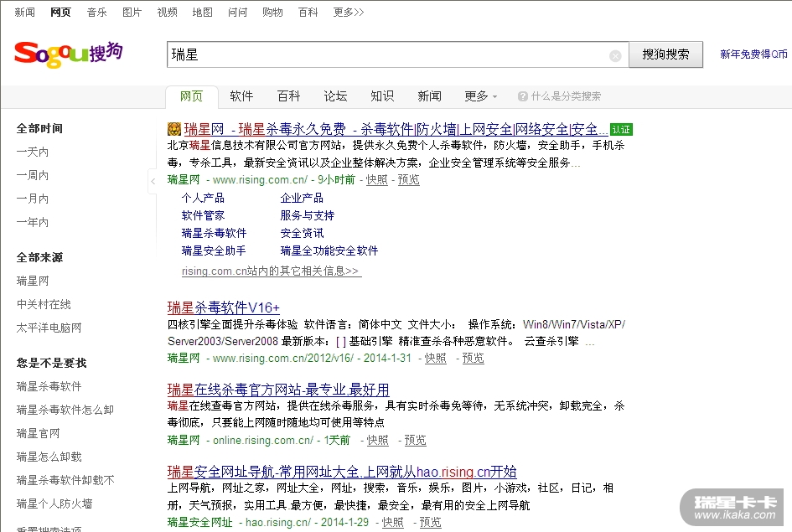Viewport: 792px width, 532px height.
Task: Filter results to 一周内
Action: tap(33, 176)
